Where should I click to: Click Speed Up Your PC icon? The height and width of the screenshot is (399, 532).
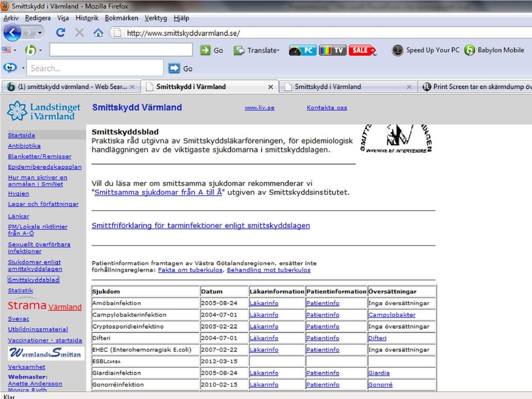pyautogui.click(x=397, y=50)
